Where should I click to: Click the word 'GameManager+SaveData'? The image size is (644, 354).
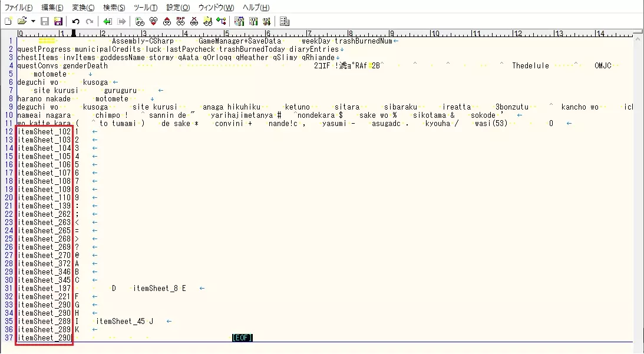[x=240, y=41]
